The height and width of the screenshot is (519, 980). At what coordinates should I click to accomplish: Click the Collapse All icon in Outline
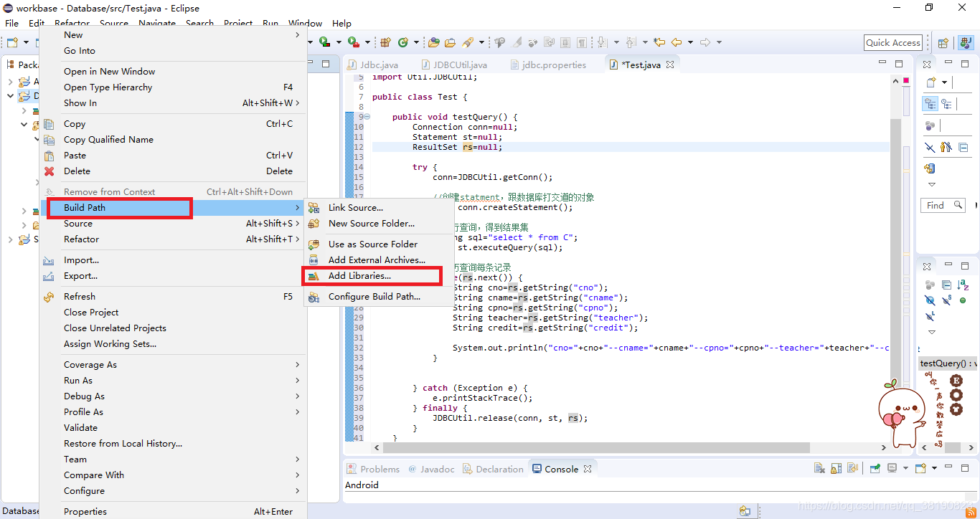point(946,285)
